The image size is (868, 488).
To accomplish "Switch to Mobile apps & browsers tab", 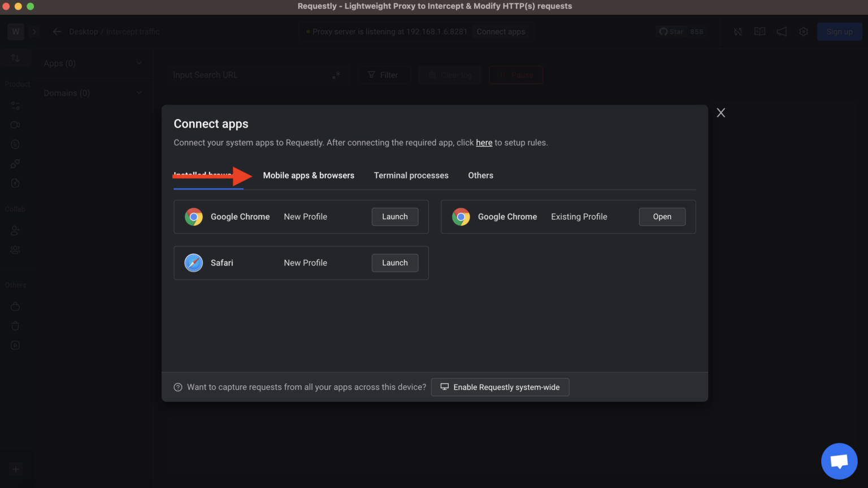I will pos(309,176).
